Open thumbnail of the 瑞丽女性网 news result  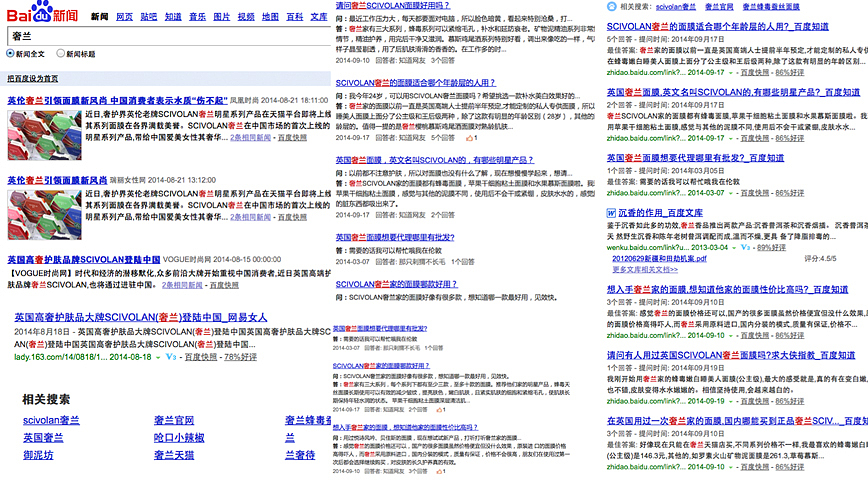(x=44, y=215)
